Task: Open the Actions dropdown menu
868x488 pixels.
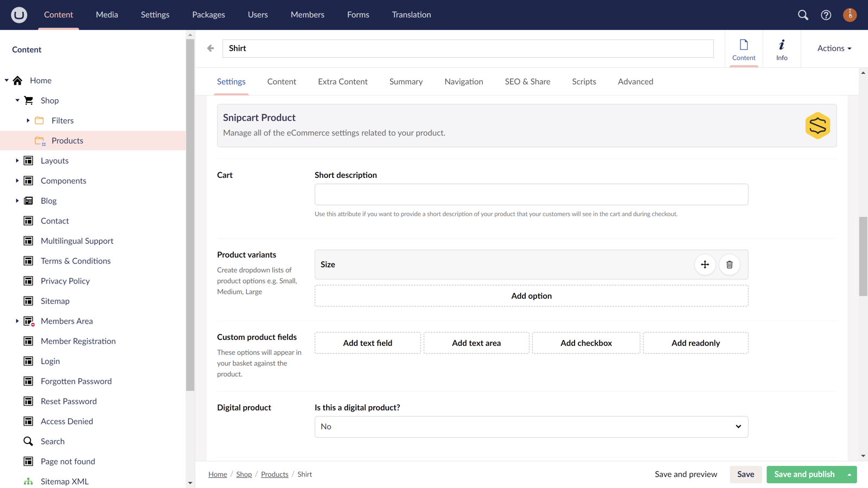Action: [834, 48]
